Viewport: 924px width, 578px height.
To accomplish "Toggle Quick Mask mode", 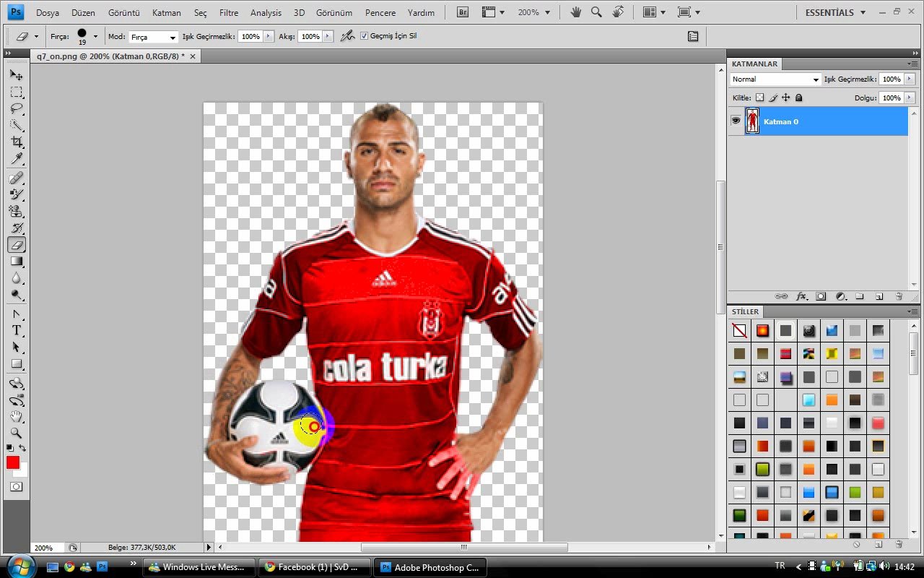I will click(x=16, y=487).
